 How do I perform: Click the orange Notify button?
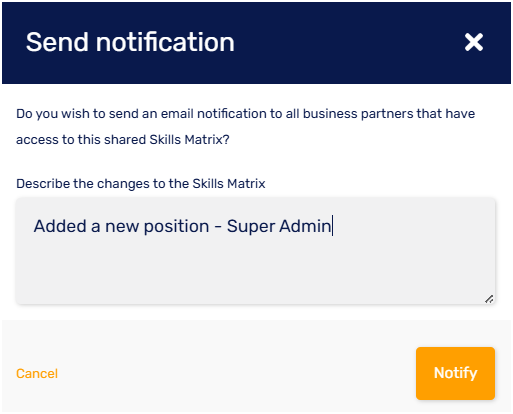pyautogui.click(x=455, y=373)
